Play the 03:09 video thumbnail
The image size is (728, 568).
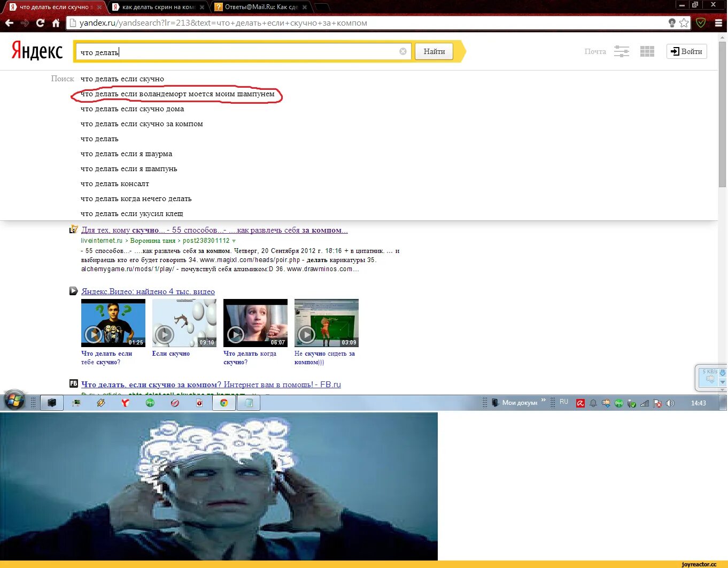(x=327, y=323)
